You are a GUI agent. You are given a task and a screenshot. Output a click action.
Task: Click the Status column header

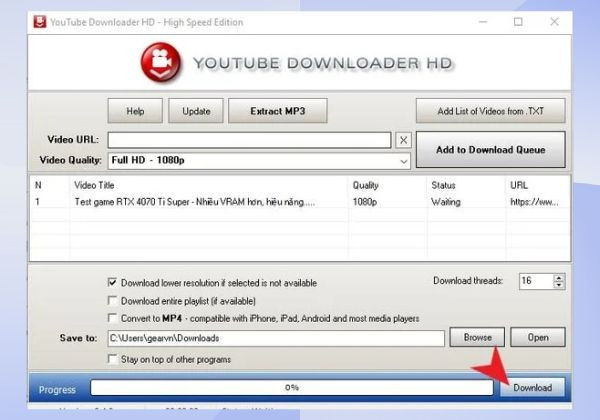443,185
